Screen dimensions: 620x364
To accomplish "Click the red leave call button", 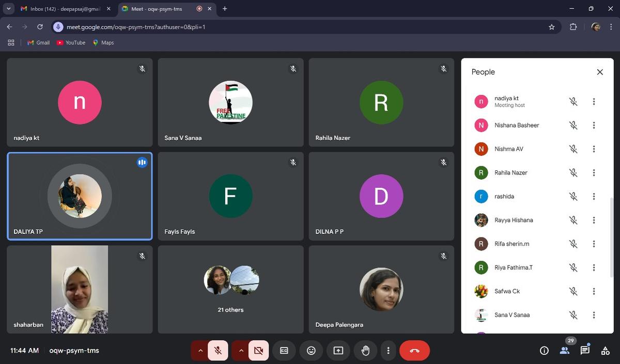I will [414, 351].
